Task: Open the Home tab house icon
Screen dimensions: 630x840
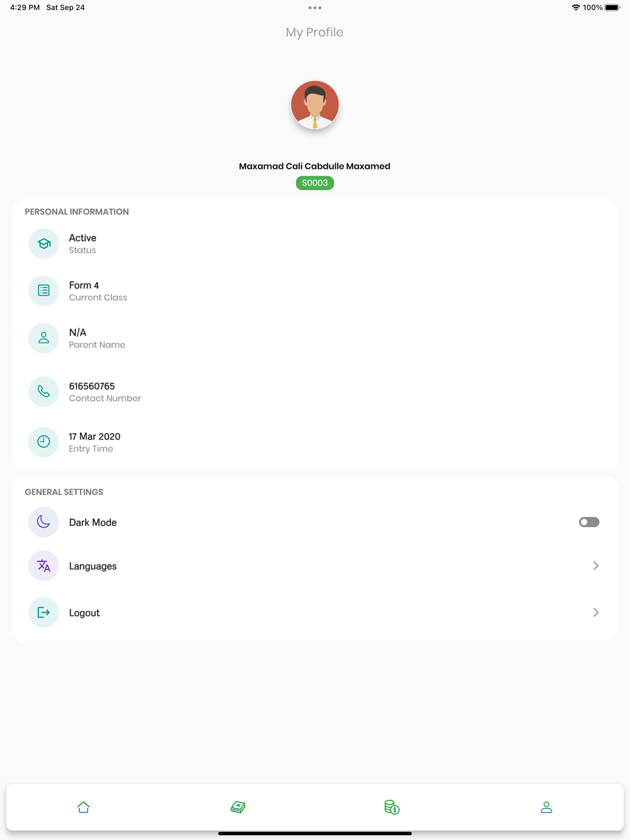Action: [83, 807]
